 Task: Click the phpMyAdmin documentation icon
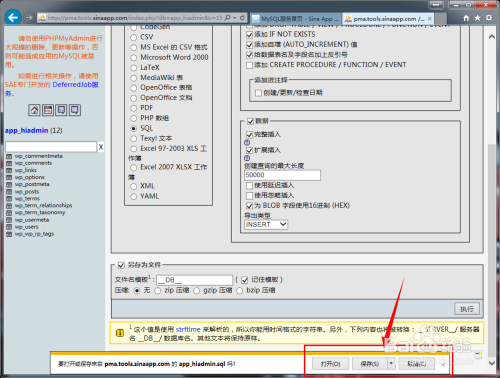(x=61, y=110)
